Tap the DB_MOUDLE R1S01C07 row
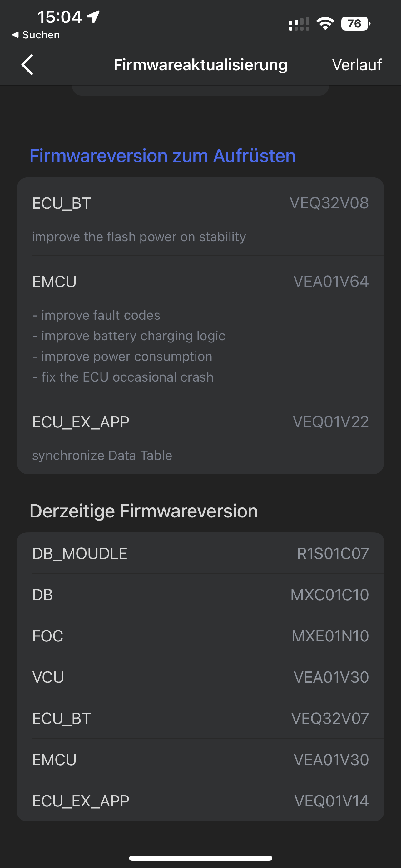The width and height of the screenshot is (401, 868). 200,553
